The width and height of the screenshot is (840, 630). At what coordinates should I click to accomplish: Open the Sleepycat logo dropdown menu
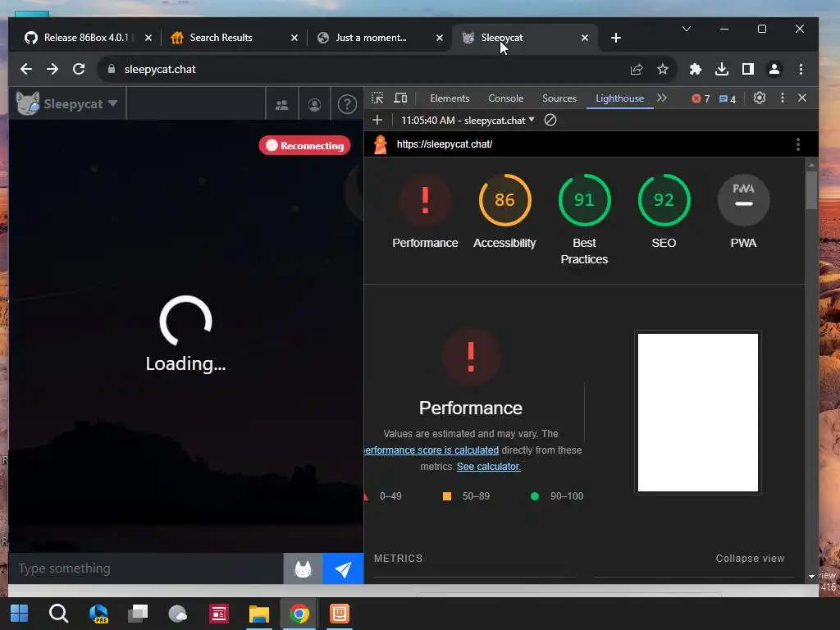click(x=67, y=104)
